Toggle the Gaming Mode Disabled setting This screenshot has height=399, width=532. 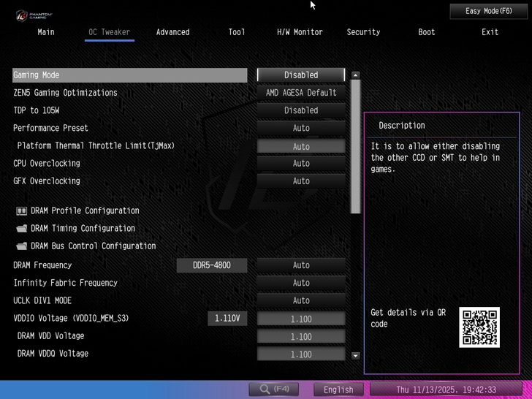click(301, 75)
